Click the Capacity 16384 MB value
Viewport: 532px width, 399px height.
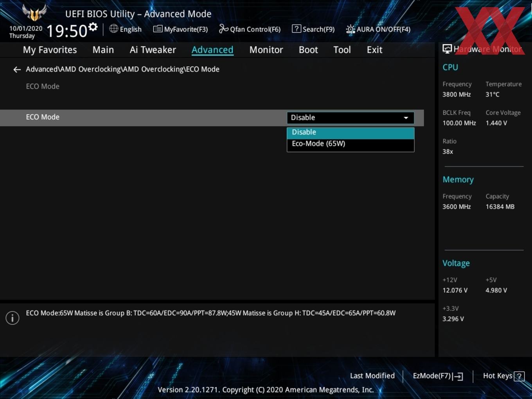point(500,207)
